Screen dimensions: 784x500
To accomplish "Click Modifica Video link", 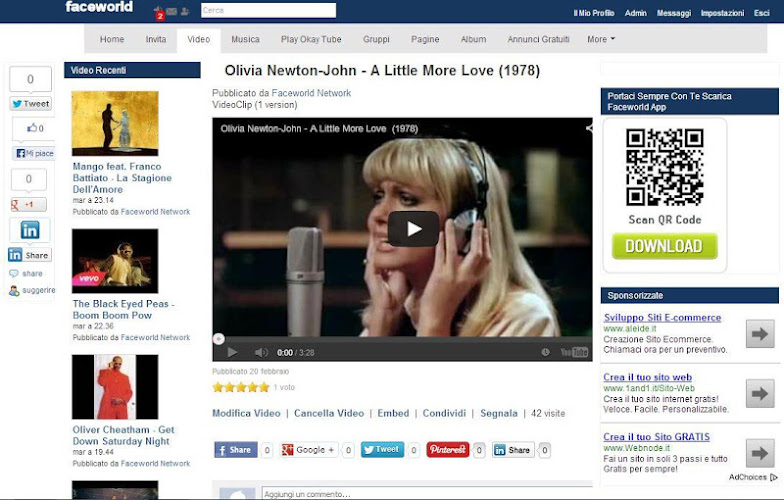I will click(246, 414).
